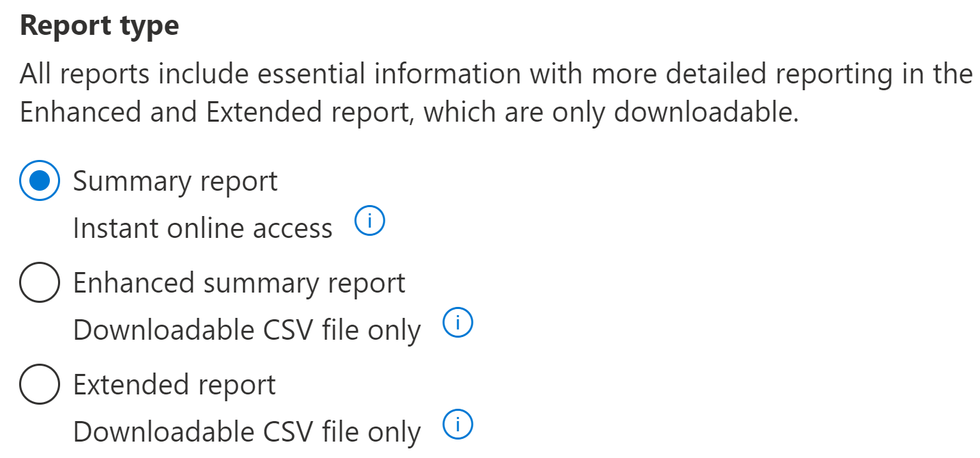The height and width of the screenshot is (458, 980).
Task: Click the 'Report type' section heading
Action: 100,27
